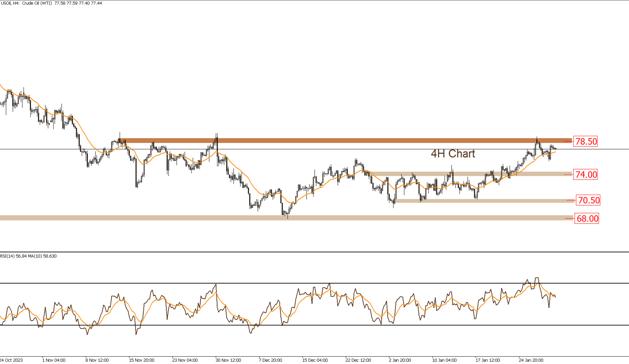This screenshot has height=364, width=629.
Task: Select the '30 Nov 12:00' time axis label
Action: coord(228,360)
